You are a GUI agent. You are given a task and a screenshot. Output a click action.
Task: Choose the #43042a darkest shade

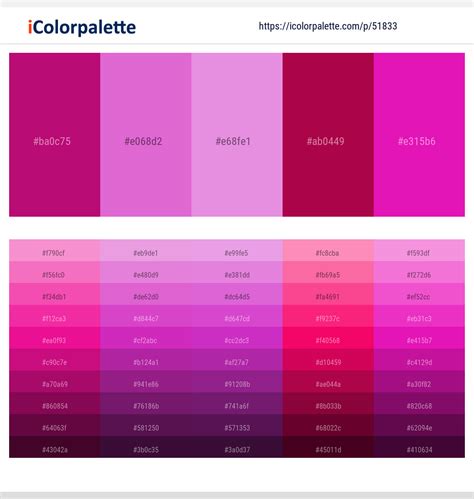[x=55, y=447]
